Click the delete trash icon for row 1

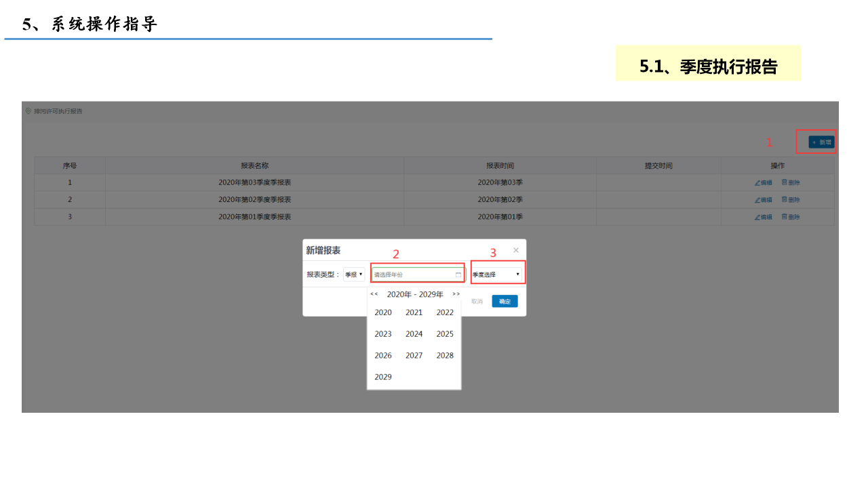785,182
